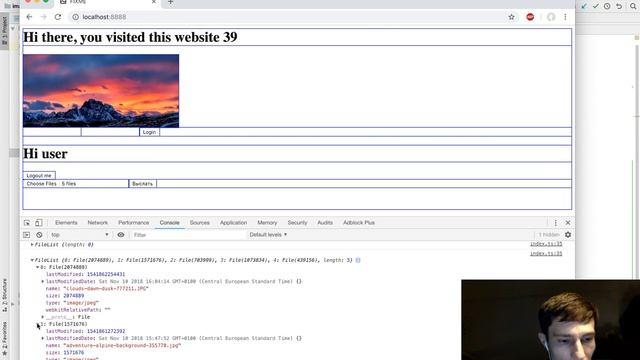Open the JavaScript context 'top' dropdown
This screenshot has width=640, height=360.
coord(80,235)
